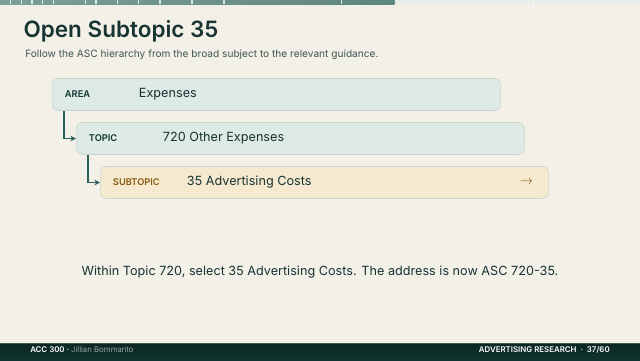The height and width of the screenshot is (361, 640).
Task: Click the "Open Subtopic 35" slide title
Action: (x=121, y=29)
